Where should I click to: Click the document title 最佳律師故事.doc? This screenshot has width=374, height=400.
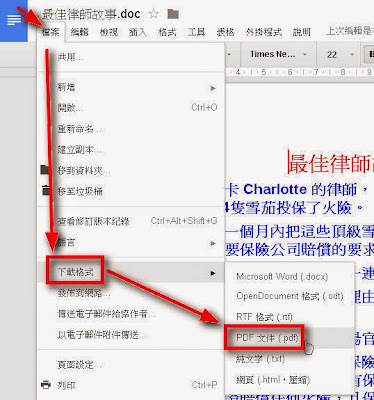(91, 14)
